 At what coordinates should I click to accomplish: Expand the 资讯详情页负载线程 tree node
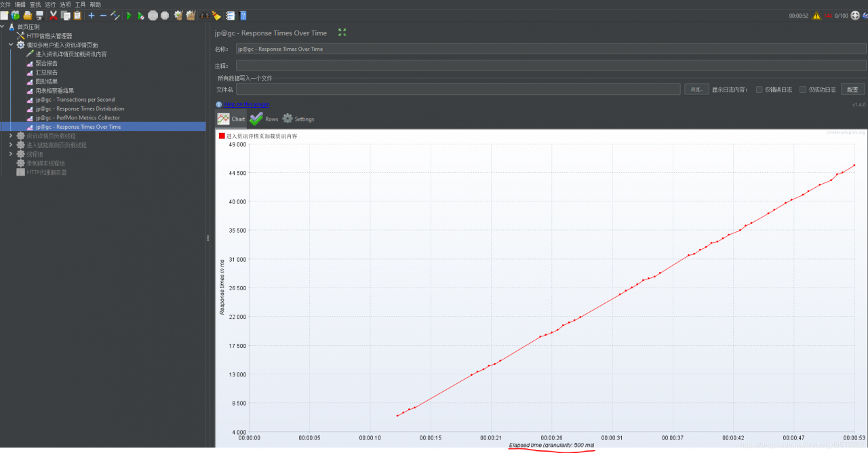pyautogui.click(x=11, y=136)
